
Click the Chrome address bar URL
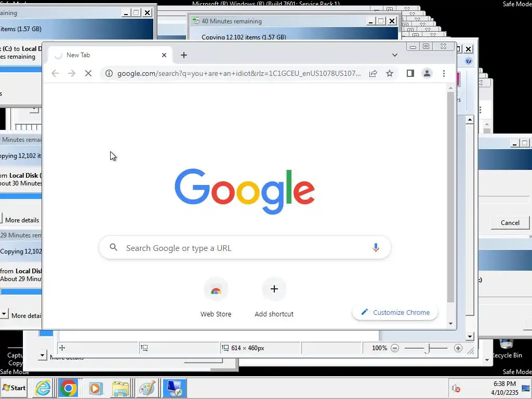(239, 74)
